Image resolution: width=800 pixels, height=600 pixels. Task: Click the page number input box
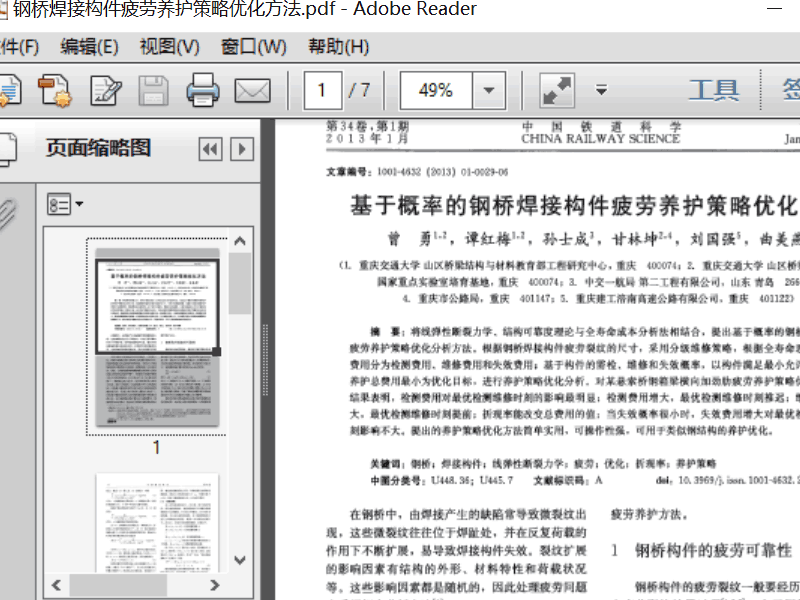click(322, 90)
